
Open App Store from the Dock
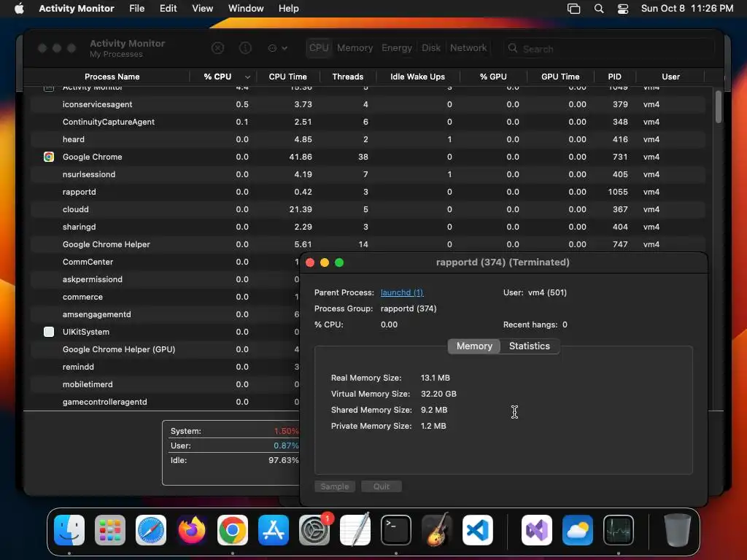click(x=274, y=530)
